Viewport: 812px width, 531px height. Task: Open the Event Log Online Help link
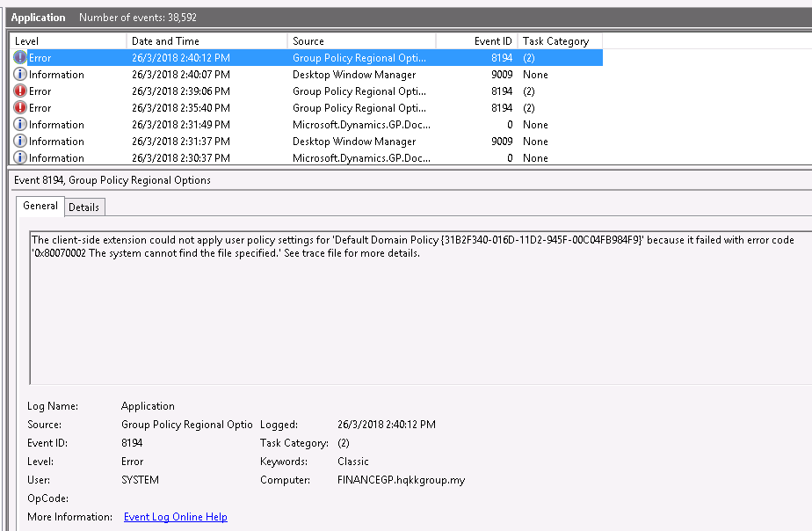click(176, 517)
